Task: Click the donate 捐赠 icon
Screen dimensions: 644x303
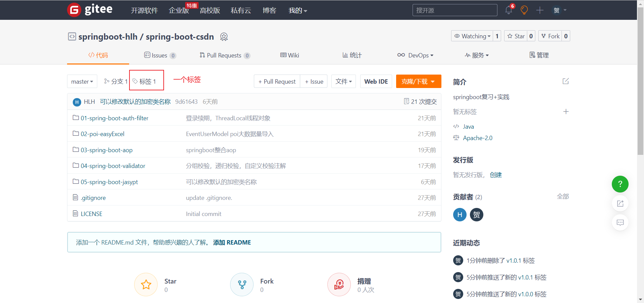Action: pyautogui.click(x=339, y=285)
